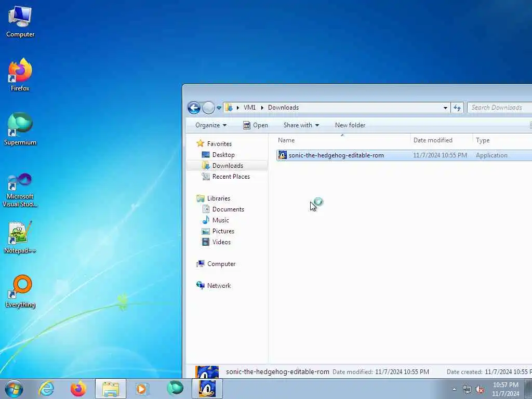
Task: Click the Sonic file icon in list
Action: click(x=282, y=155)
